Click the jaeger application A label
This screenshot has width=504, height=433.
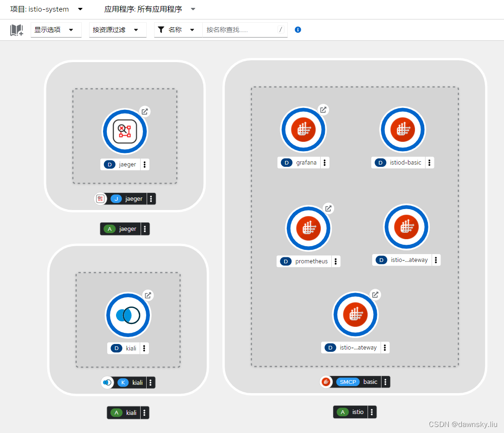pos(121,229)
